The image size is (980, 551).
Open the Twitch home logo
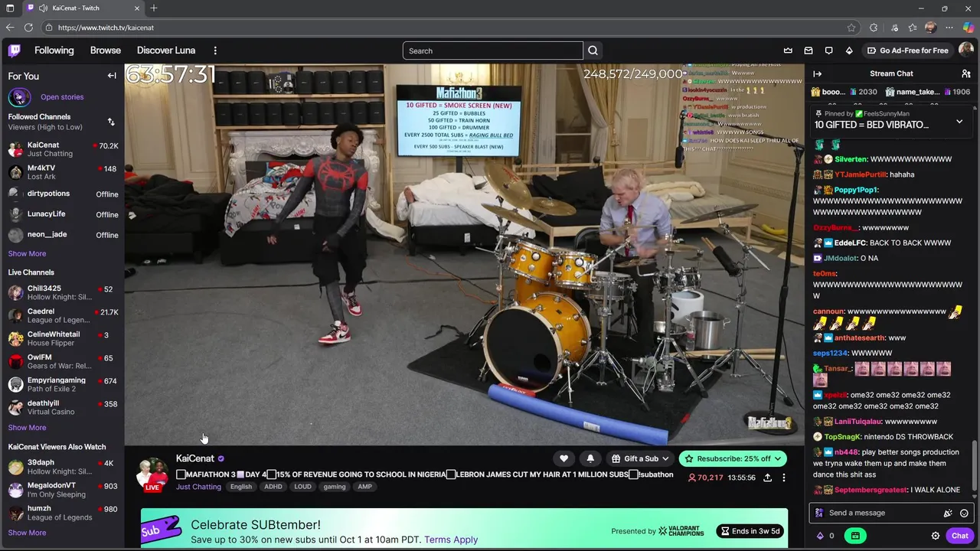point(15,51)
